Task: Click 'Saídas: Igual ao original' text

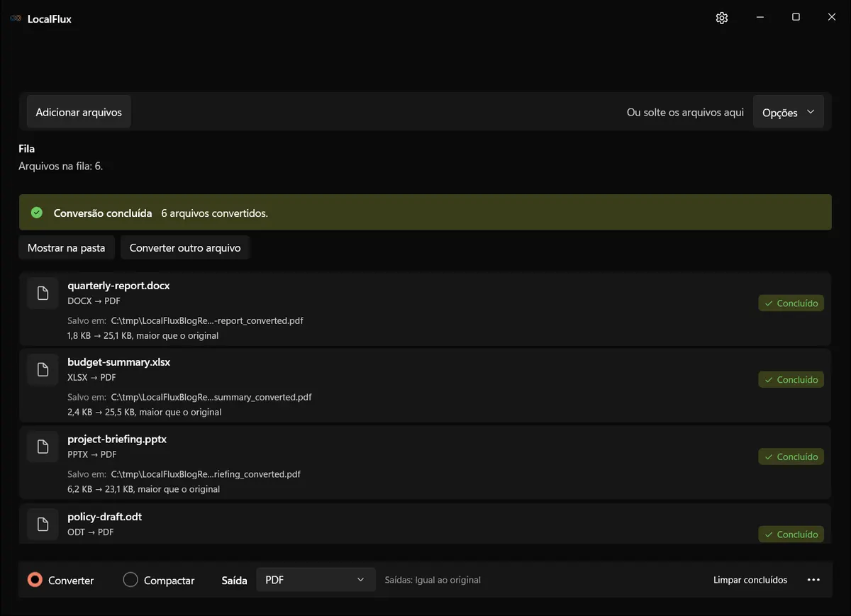Action: tap(433, 580)
